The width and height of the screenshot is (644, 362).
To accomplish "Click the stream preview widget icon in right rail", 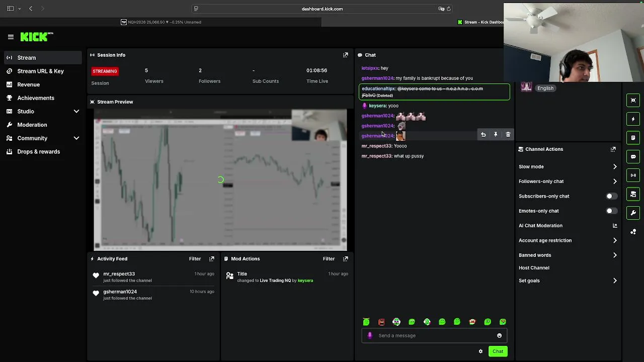I will point(633,100).
